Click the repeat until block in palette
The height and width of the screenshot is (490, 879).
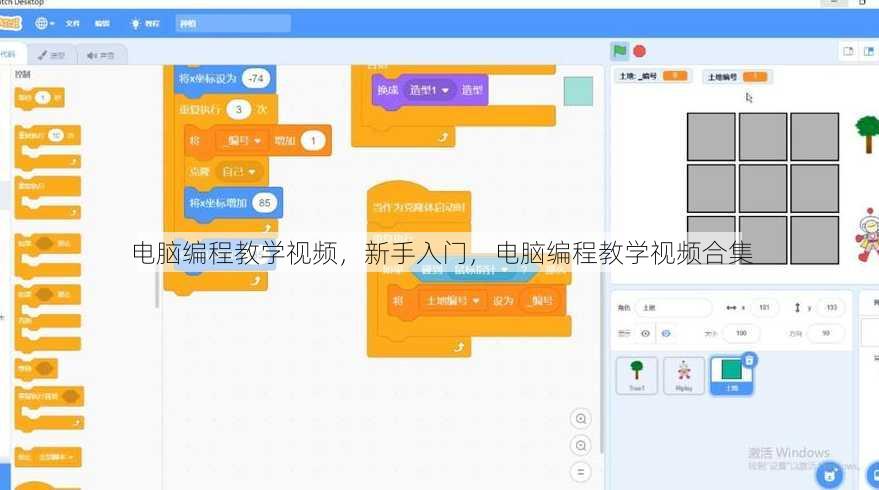pos(49,408)
